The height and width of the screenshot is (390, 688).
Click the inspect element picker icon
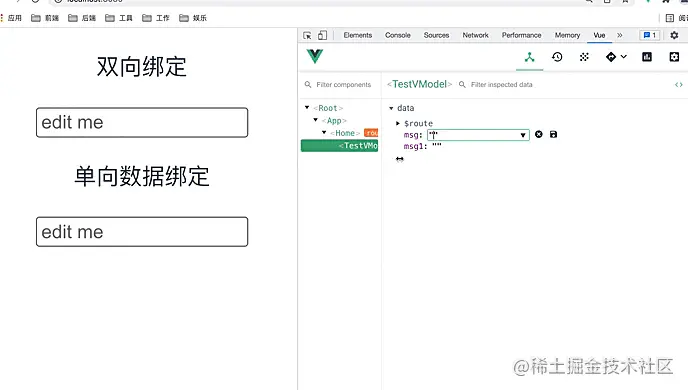pyautogui.click(x=307, y=36)
